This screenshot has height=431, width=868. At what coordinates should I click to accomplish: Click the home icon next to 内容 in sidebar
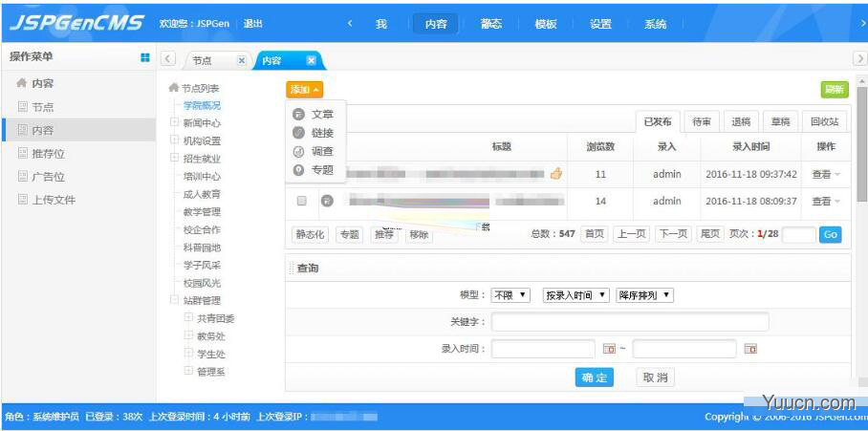pyautogui.click(x=22, y=83)
